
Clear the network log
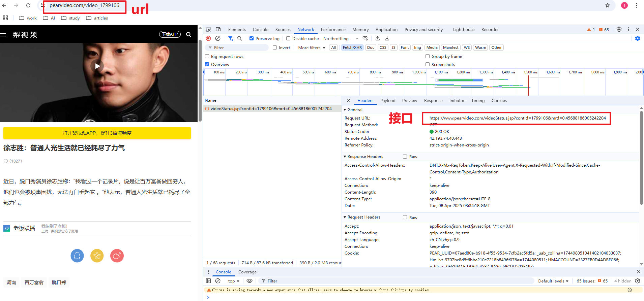click(x=218, y=38)
